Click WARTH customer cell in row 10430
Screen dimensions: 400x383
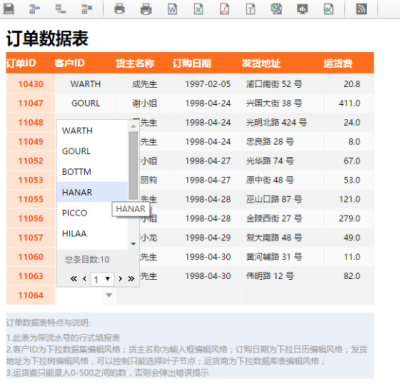[x=86, y=84]
